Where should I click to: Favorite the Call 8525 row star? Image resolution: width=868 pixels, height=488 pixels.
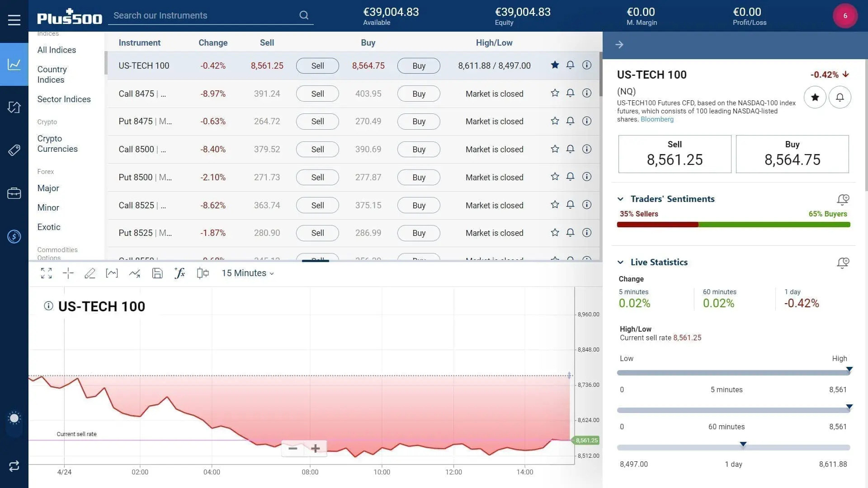(555, 205)
